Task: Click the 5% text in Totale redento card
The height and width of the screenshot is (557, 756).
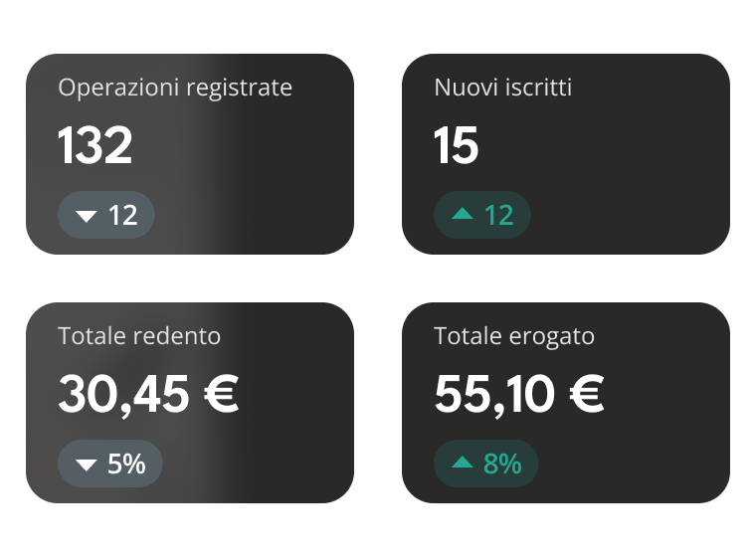Action: [x=126, y=464]
